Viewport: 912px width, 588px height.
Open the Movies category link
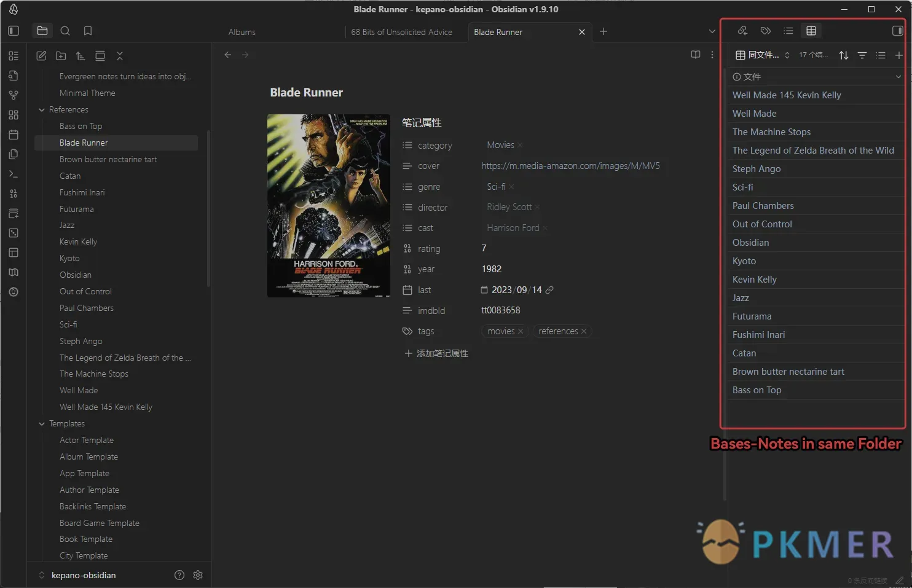(x=500, y=145)
